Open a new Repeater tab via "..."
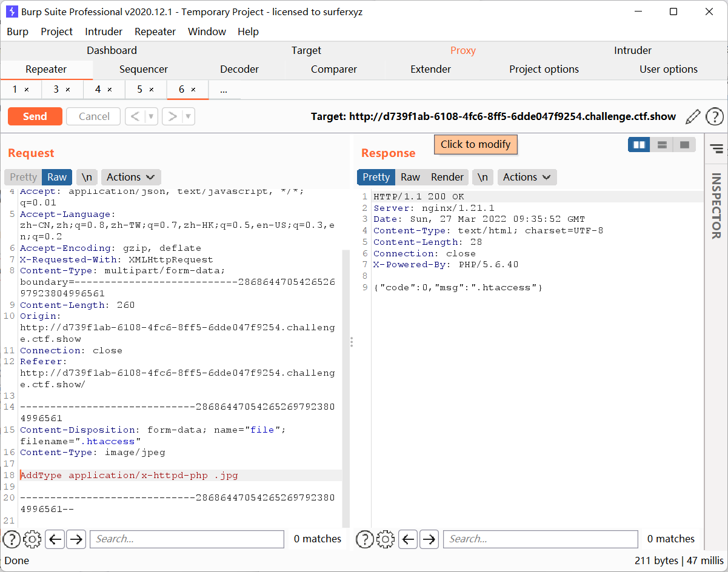Screen dimensions: 728x572 [224, 90]
